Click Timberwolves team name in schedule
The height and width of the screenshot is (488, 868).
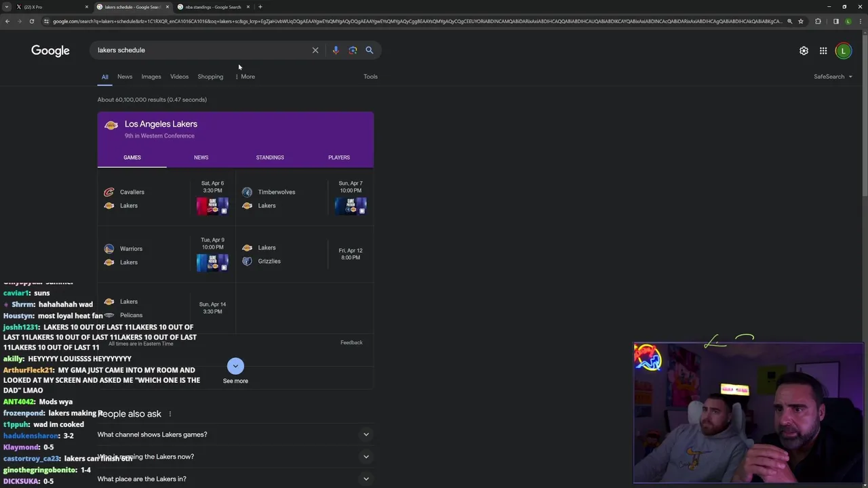pos(277,192)
